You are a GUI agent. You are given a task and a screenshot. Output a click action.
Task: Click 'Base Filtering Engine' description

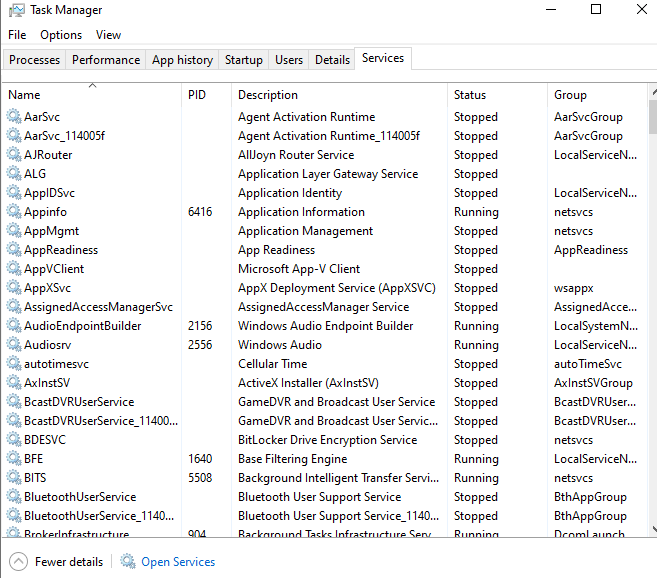coord(292,459)
